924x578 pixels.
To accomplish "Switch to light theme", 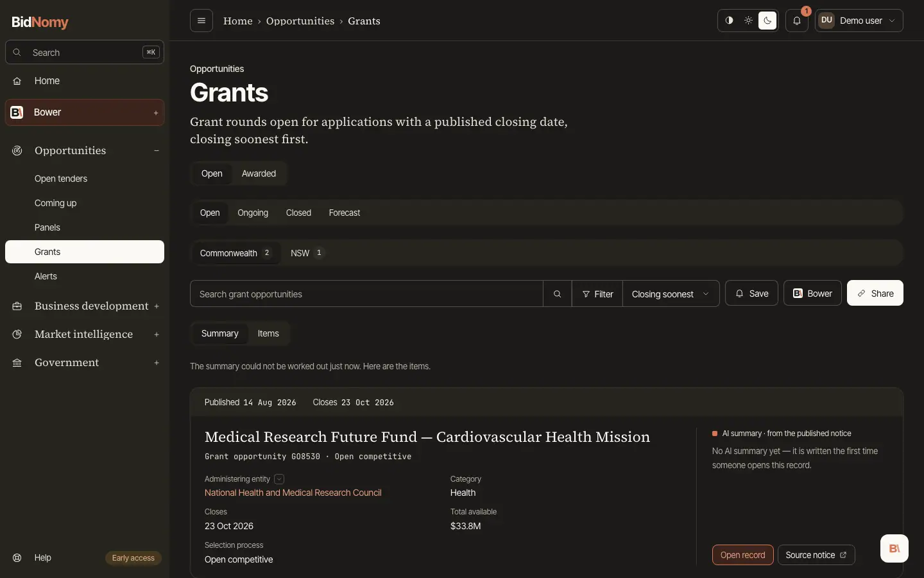I will pos(748,21).
